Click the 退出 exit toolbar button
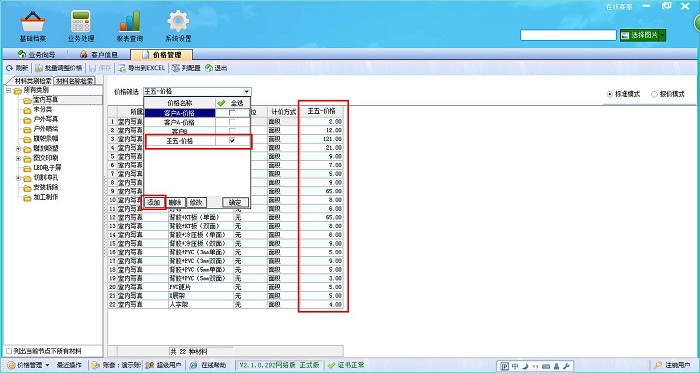 (x=216, y=68)
